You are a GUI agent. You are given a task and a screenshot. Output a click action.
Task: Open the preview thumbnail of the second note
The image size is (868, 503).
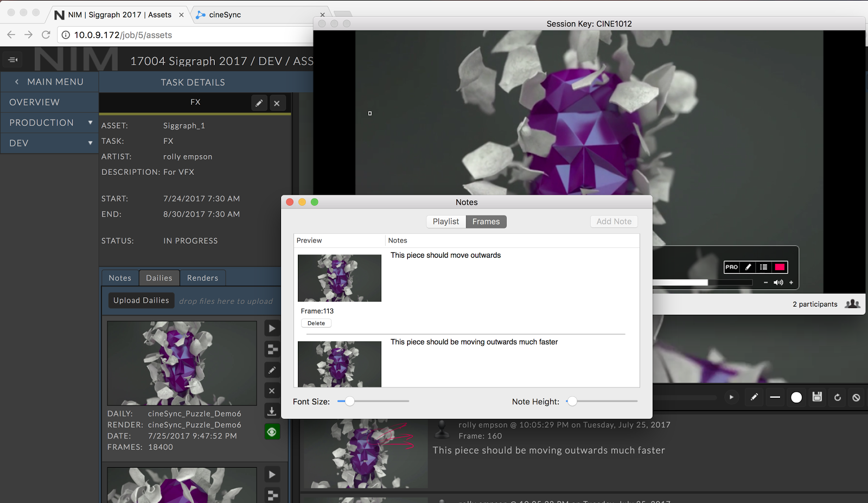(340, 364)
